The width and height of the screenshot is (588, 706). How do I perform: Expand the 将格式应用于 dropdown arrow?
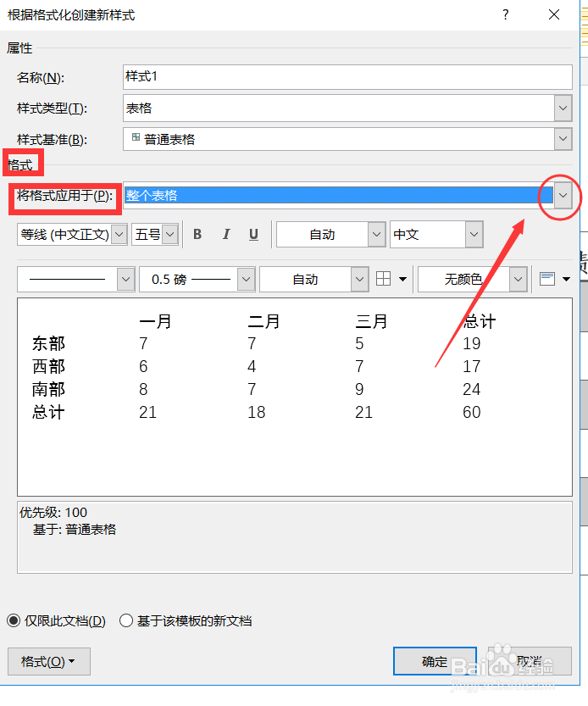563,196
